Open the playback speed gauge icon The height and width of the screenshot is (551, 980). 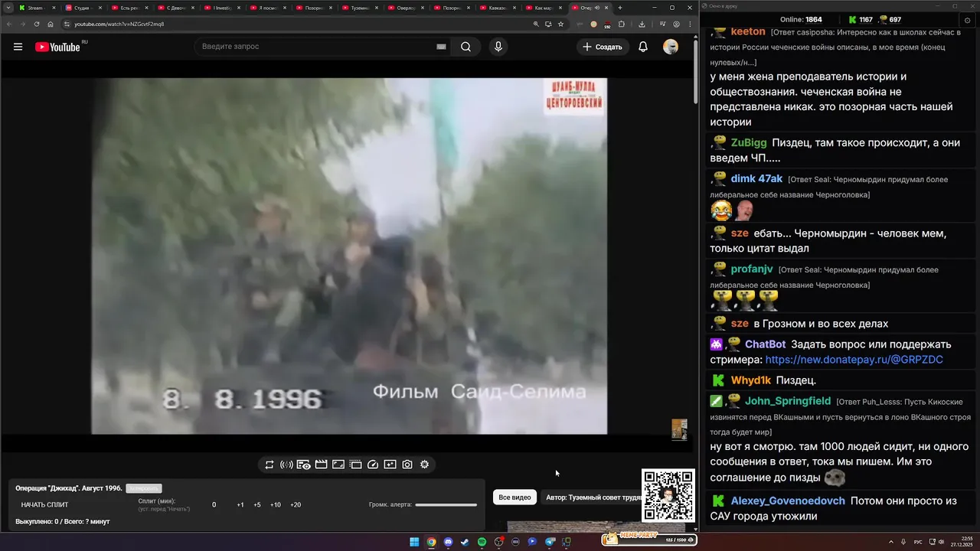(373, 465)
